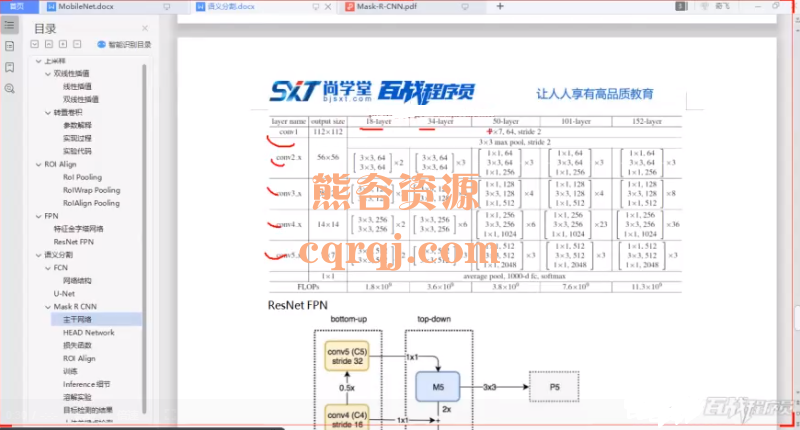Click the first outline-level icon under 目录
Viewport: 800px width, 430px height.
tap(34, 44)
